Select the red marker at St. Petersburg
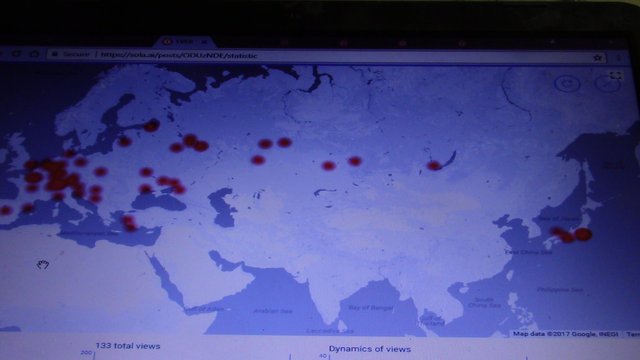The width and height of the screenshot is (640, 360). [x=151, y=126]
